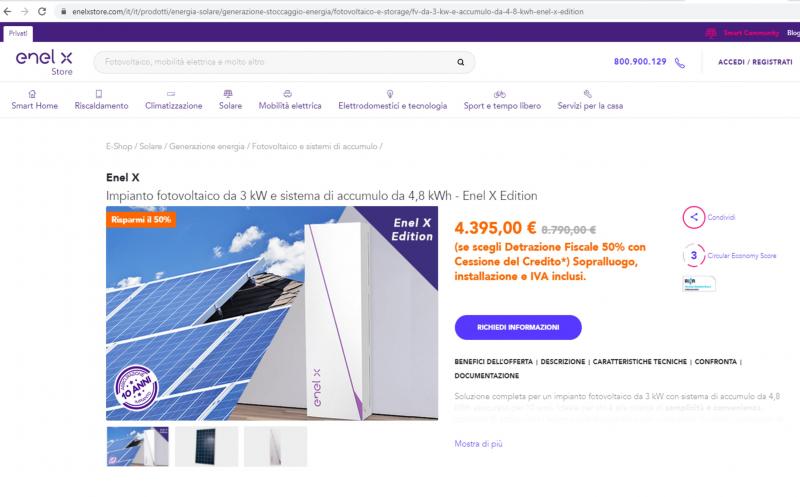Open the Riscaldamento menu
The height and width of the screenshot is (497, 800).
tap(101, 106)
